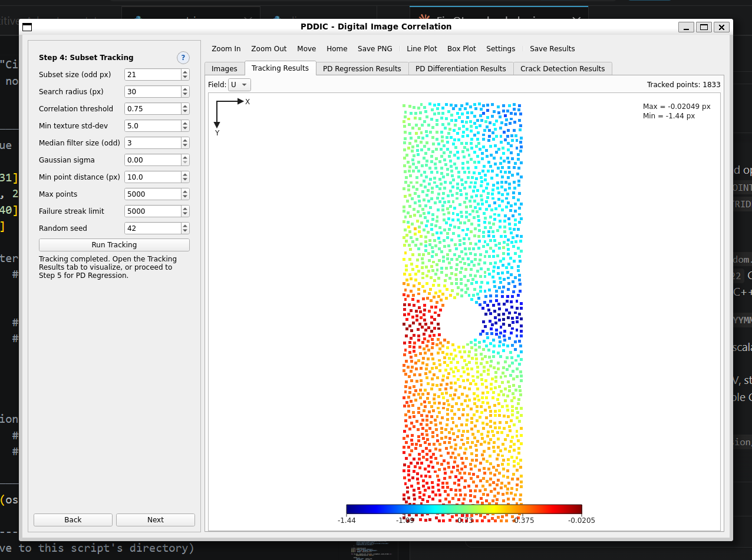Minimize the PDDIC window
Image resolution: width=752 pixels, height=560 pixels.
pos(686,27)
